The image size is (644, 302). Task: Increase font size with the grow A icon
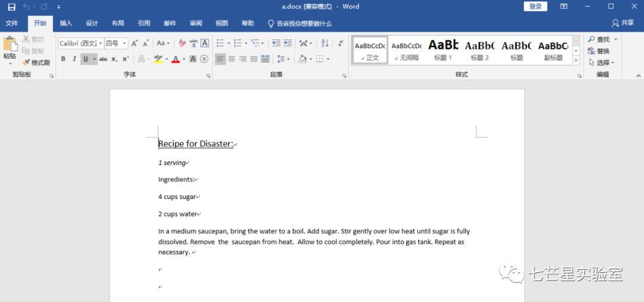click(134, 43)
